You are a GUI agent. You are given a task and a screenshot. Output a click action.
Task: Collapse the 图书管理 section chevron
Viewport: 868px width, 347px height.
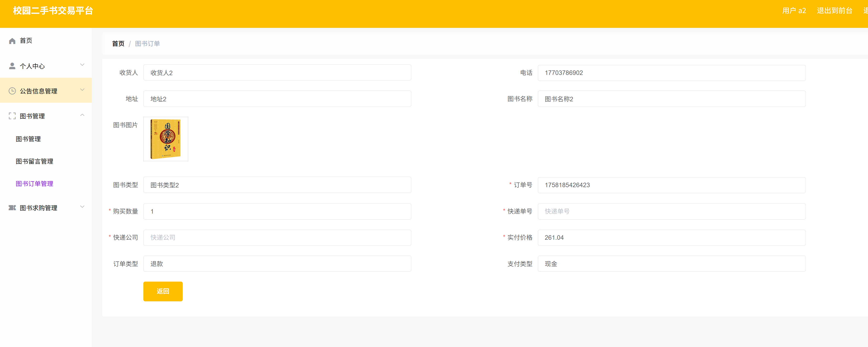(x=82, y=115)
